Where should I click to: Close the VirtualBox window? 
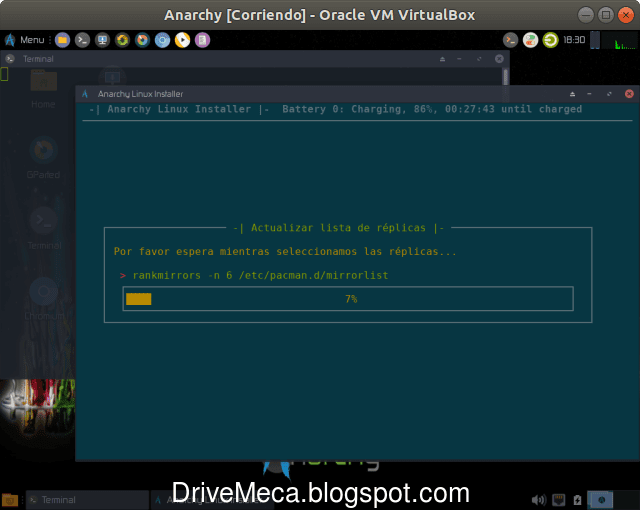coord(626,15)
